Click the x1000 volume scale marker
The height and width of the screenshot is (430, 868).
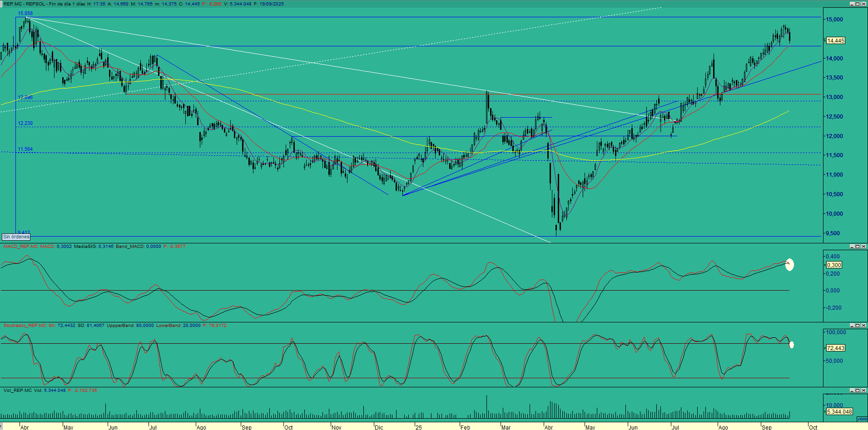(861, 419)
